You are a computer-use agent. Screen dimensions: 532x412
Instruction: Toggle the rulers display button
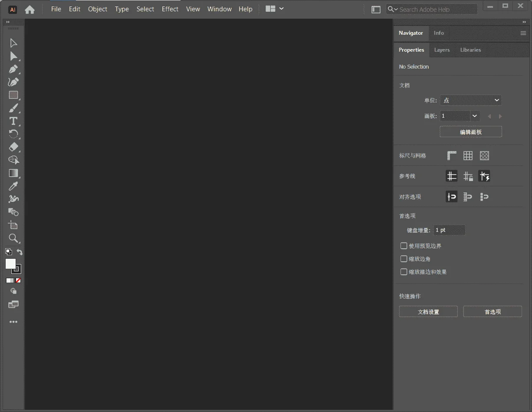pyautogui.click(x=452, y=155)
